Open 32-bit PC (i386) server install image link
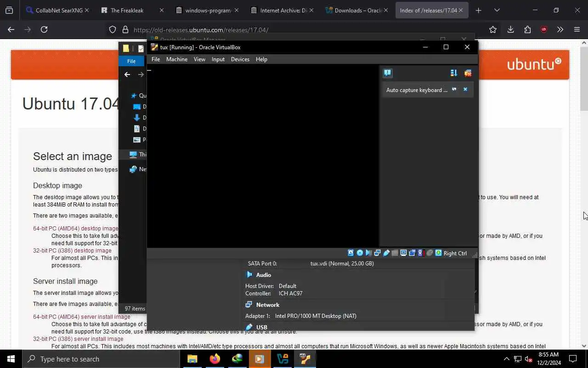 click(78, 339)
